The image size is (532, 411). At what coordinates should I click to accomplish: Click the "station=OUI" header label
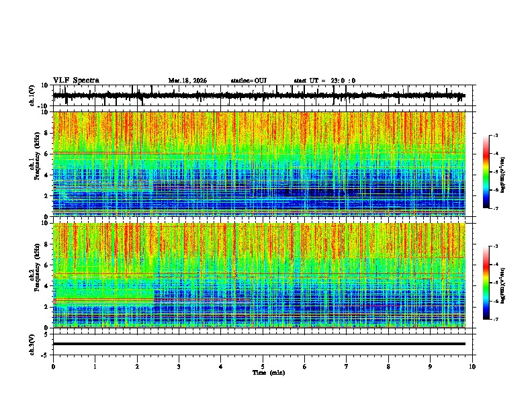click(x=249, y=81)
